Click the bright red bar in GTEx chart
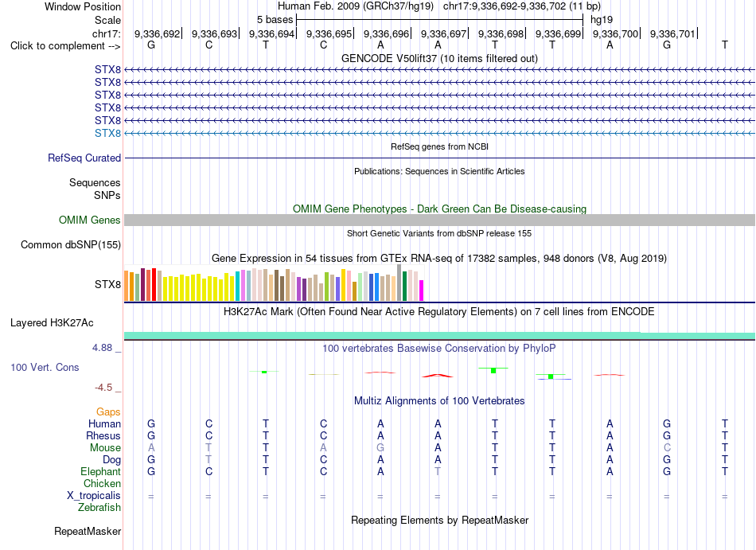 [154, 285]
